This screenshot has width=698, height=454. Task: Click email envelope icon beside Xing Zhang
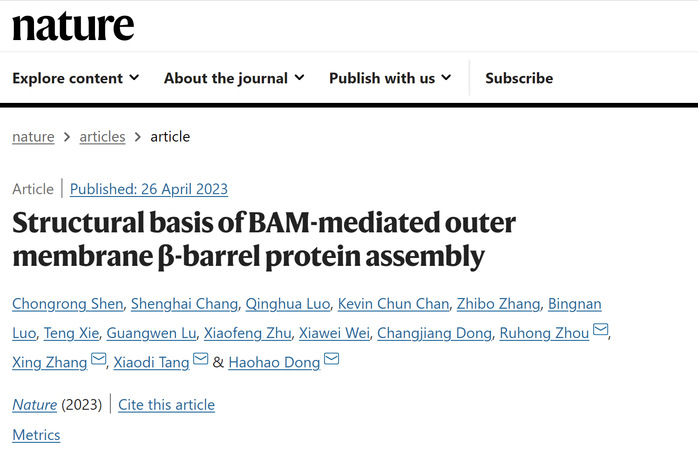click(x=98, y=359)
